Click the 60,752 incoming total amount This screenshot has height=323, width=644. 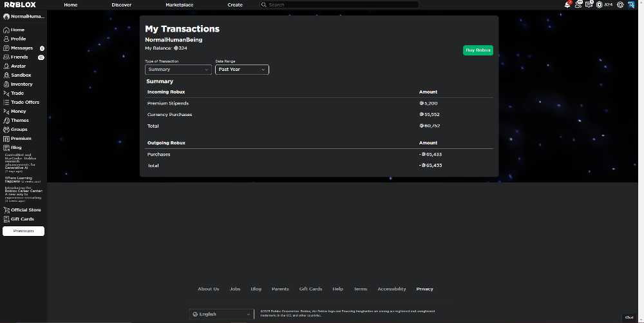coord(430,126)
